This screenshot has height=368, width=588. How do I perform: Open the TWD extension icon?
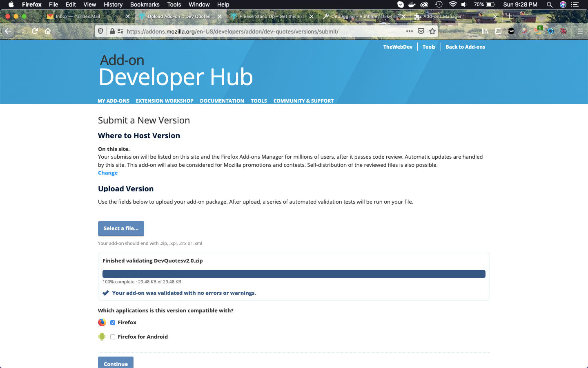point(511,31)
